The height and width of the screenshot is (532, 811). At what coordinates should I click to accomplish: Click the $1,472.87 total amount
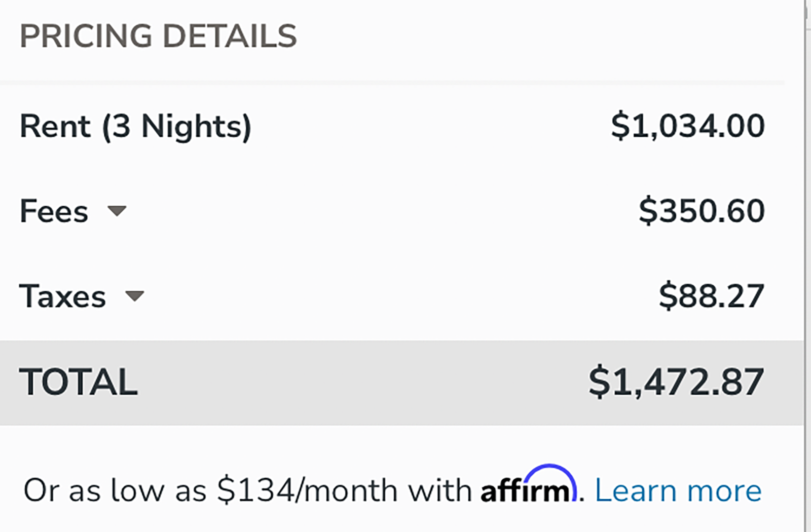point(676,382)
